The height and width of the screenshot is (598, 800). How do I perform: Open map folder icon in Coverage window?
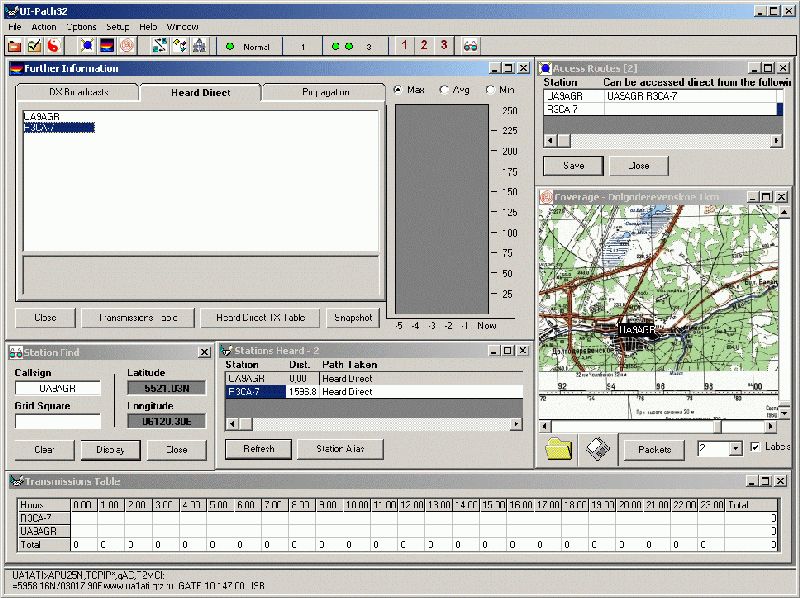point(560,450)
